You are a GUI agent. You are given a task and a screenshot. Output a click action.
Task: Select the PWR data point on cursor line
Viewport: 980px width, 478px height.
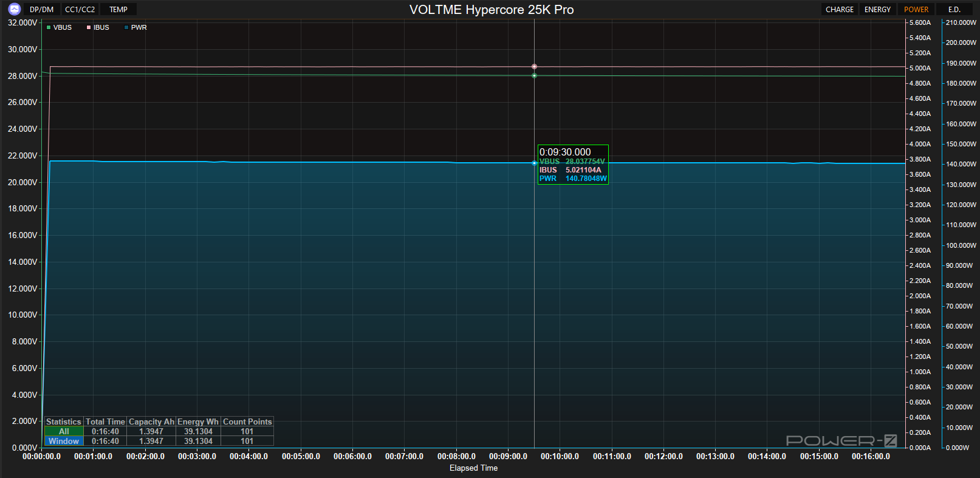click(x=534, y=163)
